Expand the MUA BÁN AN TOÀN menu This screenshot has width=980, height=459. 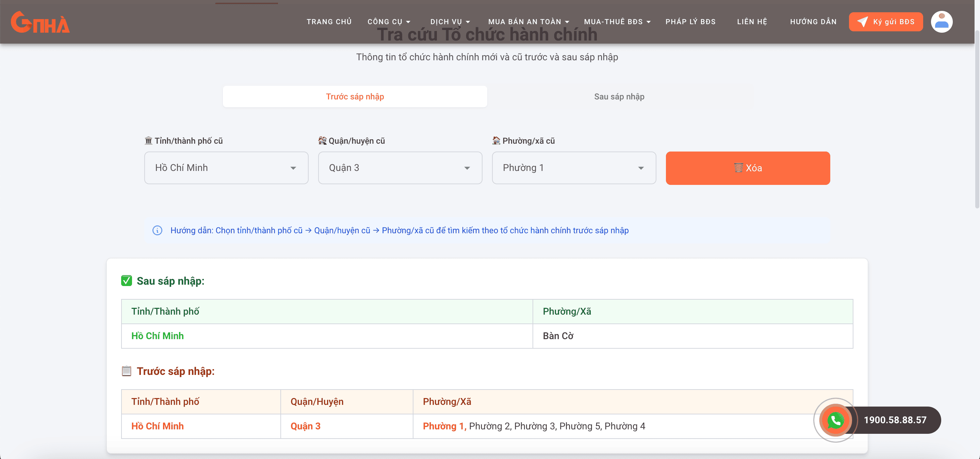click(x=528, y=22)
